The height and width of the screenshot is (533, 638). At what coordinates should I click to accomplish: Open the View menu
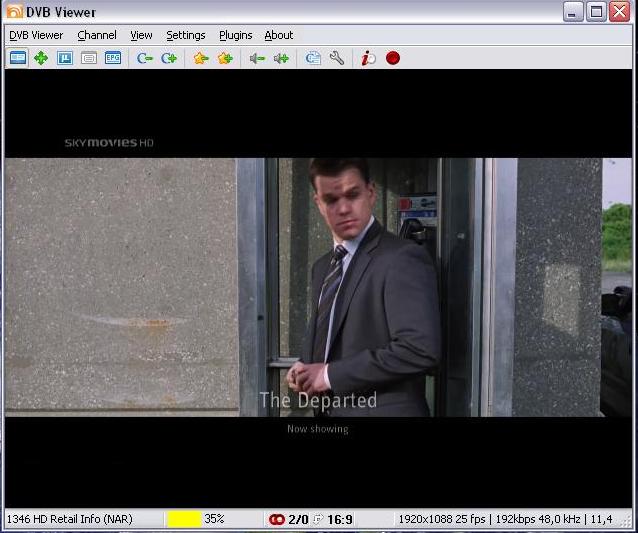(141, 35)
